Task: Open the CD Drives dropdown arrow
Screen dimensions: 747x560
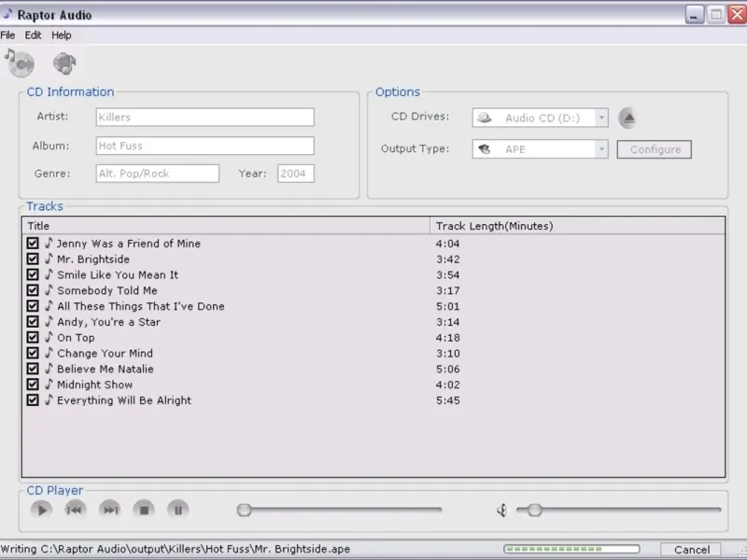Action: tap(601, 118)
